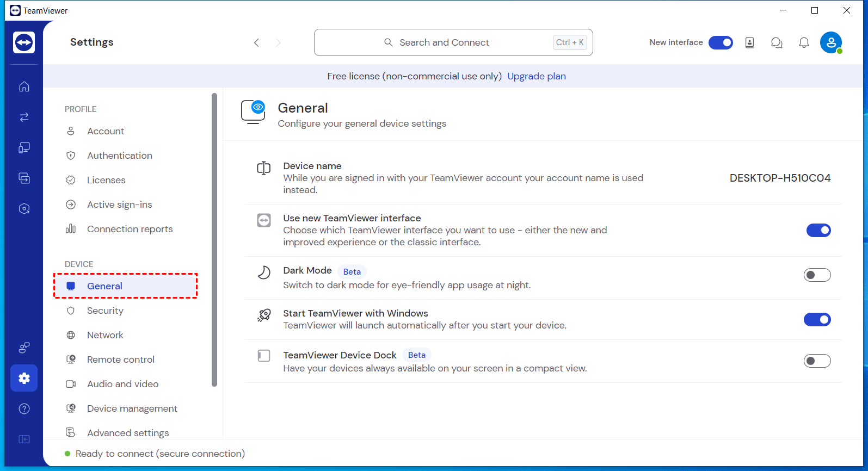The height and width of the screenshot is (471, 868).
Task: Enable TeamViewer Device Dock toggle
Action: pyautogui.click(x=817, y=361)
